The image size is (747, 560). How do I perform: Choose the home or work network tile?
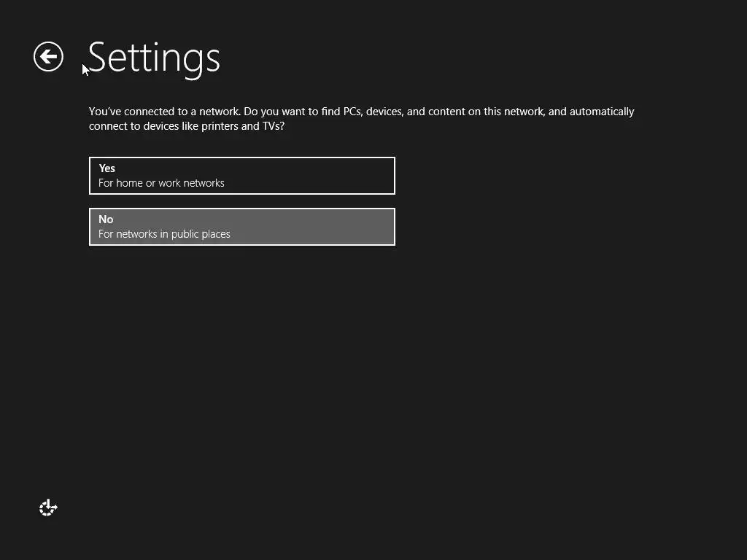click(241, 176)
